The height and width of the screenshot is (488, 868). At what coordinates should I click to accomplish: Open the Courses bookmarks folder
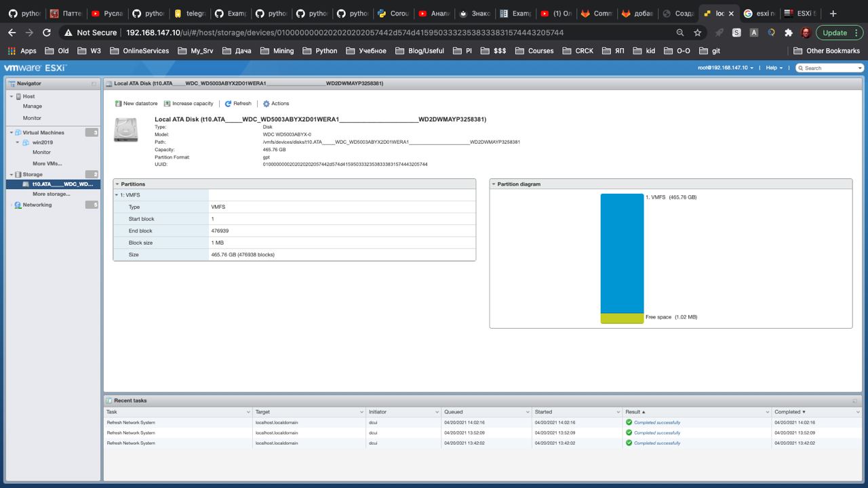(x=534, y=51)
